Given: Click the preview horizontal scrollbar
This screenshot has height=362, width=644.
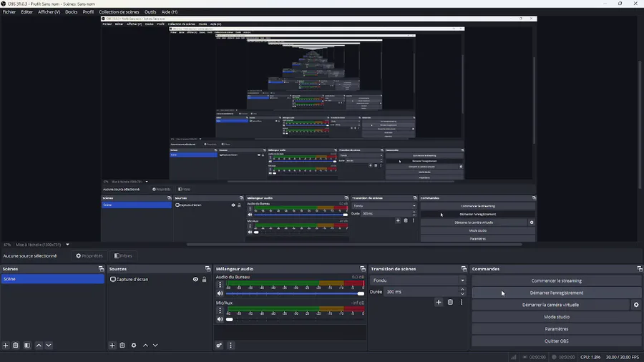Looking at the screenshot, I should click(354, 245).
